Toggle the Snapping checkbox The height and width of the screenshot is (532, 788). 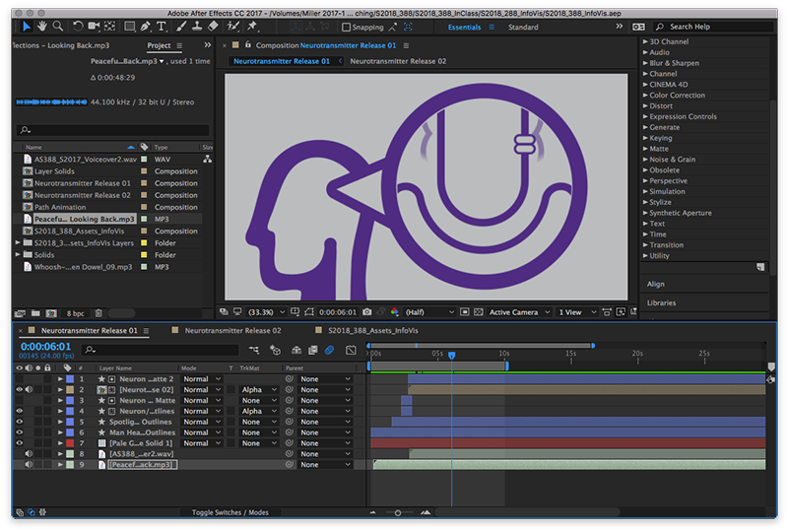[346, 28]
